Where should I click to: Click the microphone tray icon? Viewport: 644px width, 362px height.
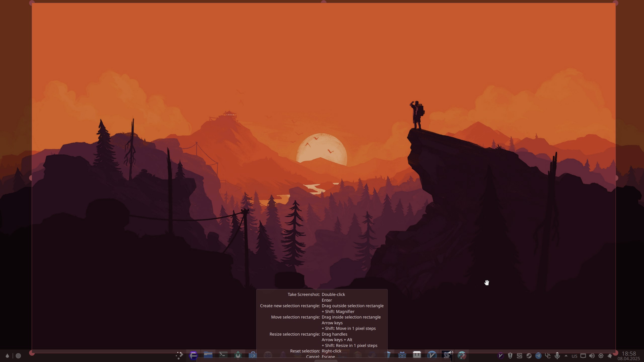tap(557, 356)
